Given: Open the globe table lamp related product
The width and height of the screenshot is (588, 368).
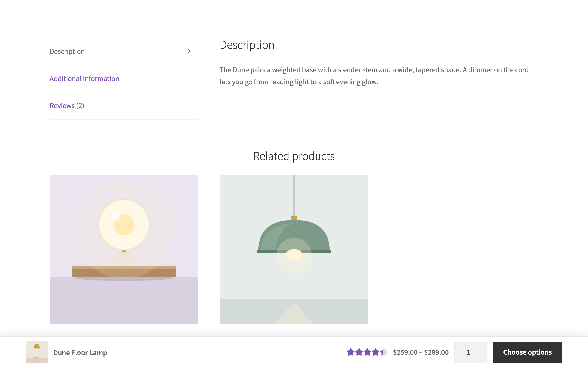Looking at the screenshot, I should tap(124, 250).
